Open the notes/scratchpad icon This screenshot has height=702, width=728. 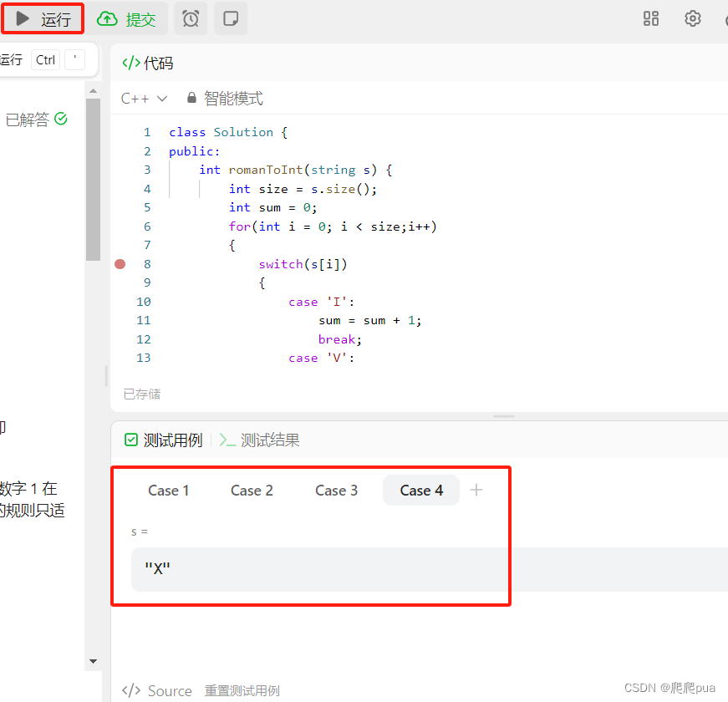(x=230, y=18)
